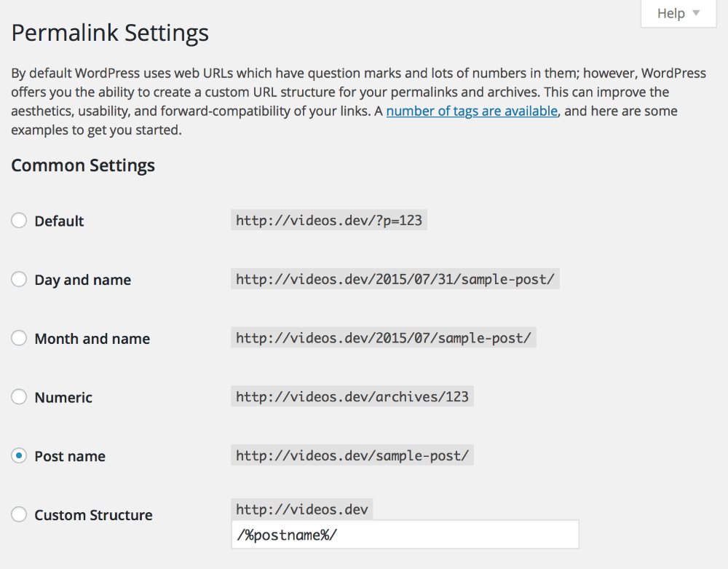
Task: Select the Default radio button
Action: tap(19, 221)
